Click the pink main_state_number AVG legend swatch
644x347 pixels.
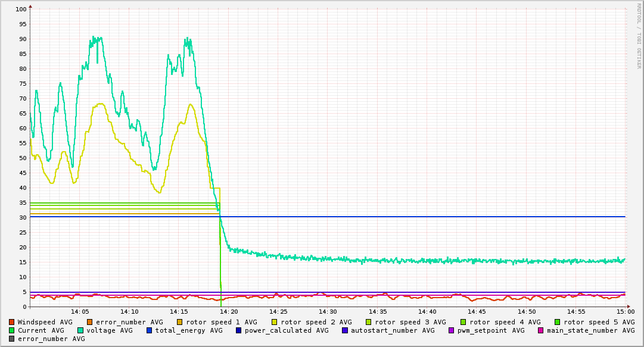point(541,330)
